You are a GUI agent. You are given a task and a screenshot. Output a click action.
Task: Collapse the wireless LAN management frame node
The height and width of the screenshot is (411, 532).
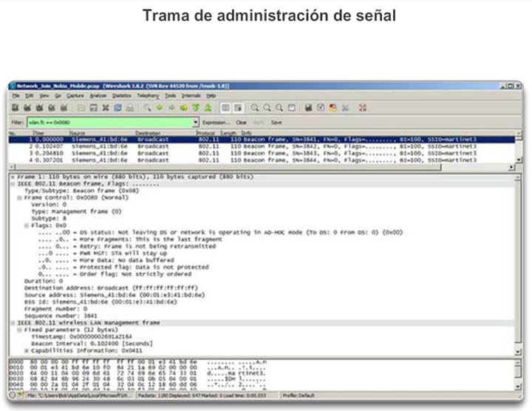point(13,323)
